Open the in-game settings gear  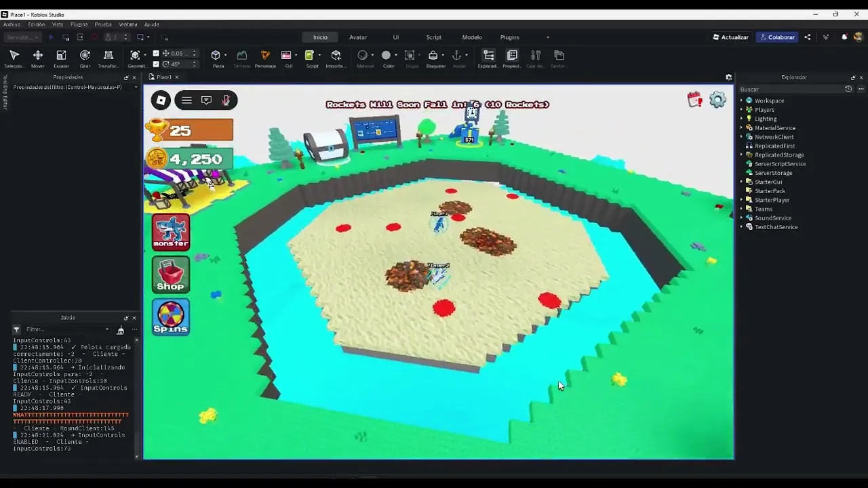coord(717,100)
